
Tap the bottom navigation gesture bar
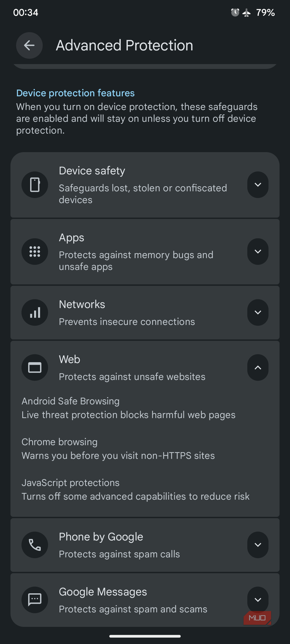(145, 636)
